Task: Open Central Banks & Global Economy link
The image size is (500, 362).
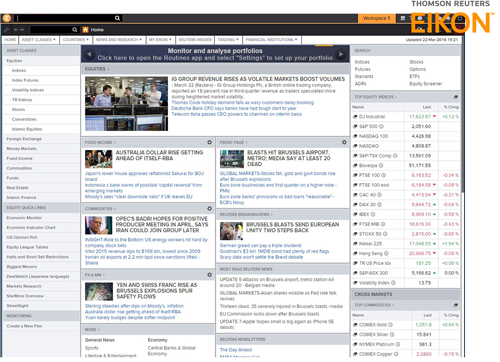Action: (172, 351)
